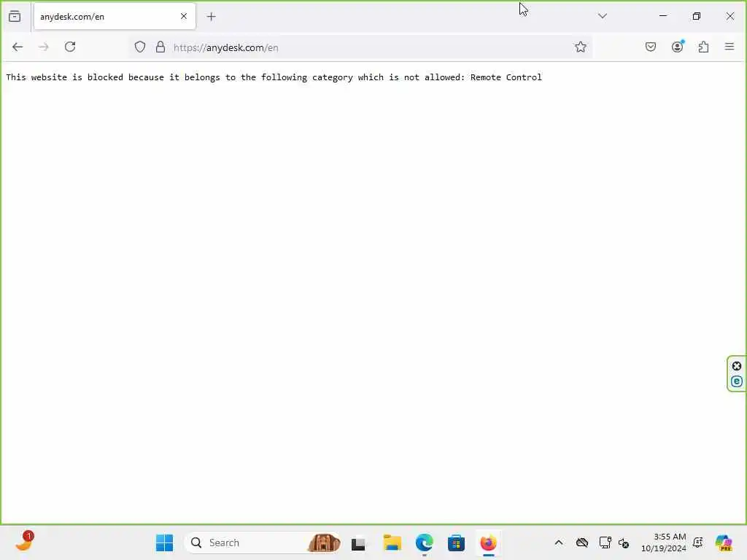Viewport: 747px width, 560px height.
Task: Save page to Pocket
Action: (x=651, y=47)
